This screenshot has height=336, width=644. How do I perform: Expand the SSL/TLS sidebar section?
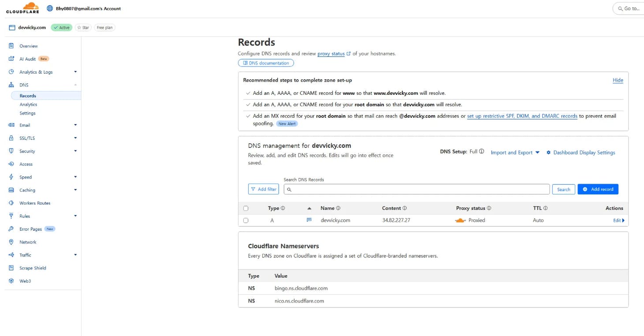pyautogui.click(x=75, y=138)
